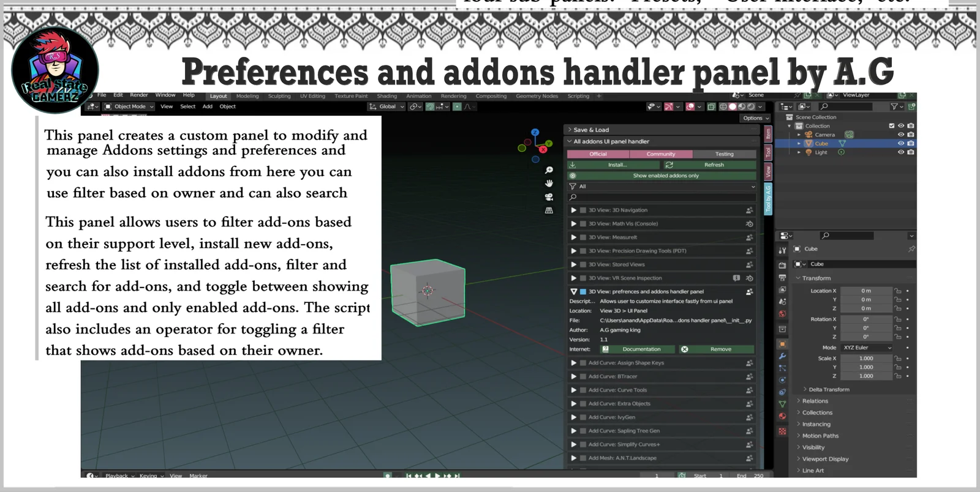
Task: Expand the 3D View: Stored Views addon
Action: point(573,264)
